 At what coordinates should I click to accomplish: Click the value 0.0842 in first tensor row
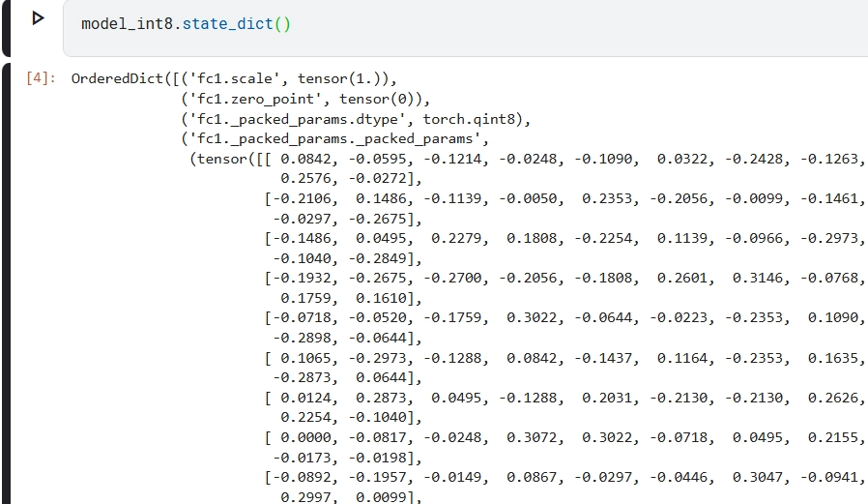tap(306, 159)
